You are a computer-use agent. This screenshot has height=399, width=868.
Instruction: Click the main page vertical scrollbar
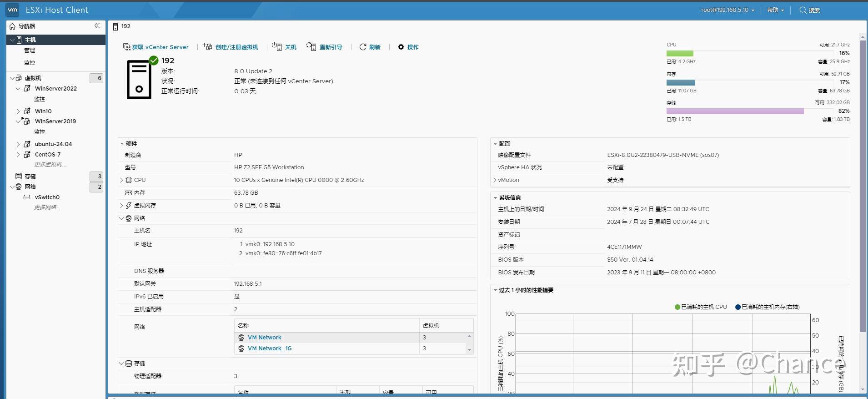click(x=863, y=187)
